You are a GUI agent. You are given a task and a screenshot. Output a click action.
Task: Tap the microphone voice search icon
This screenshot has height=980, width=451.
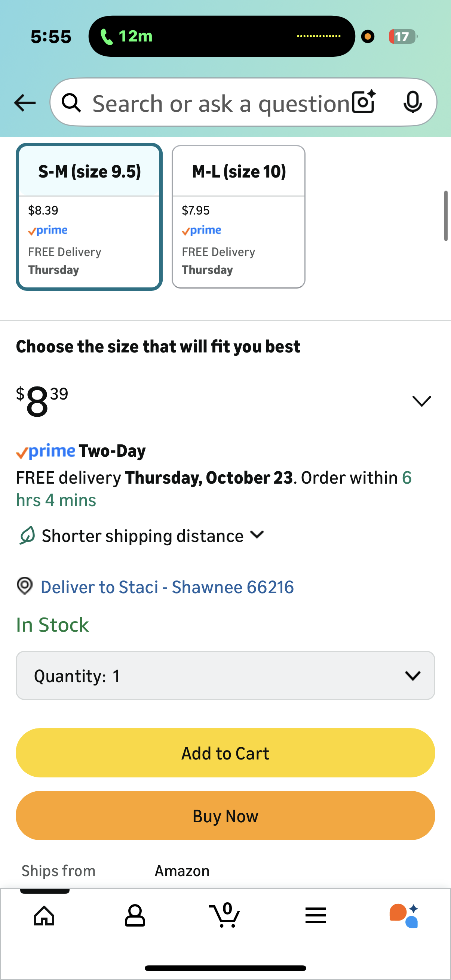pos(412,102)
